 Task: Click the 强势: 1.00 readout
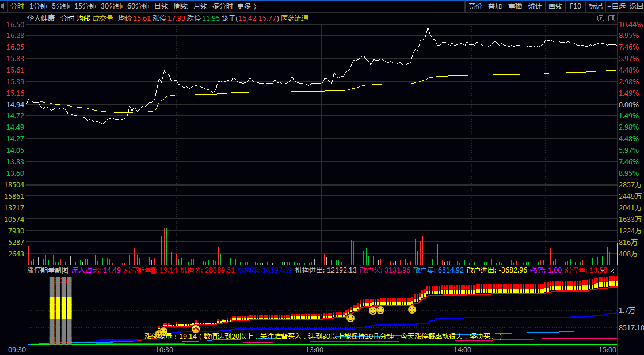click(x=546, y=270)
